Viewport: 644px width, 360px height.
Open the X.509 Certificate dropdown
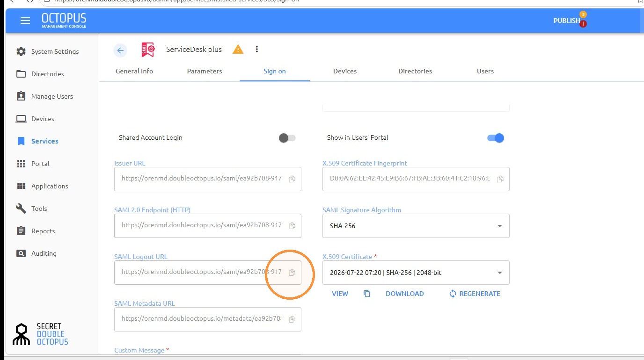point(416,273)
